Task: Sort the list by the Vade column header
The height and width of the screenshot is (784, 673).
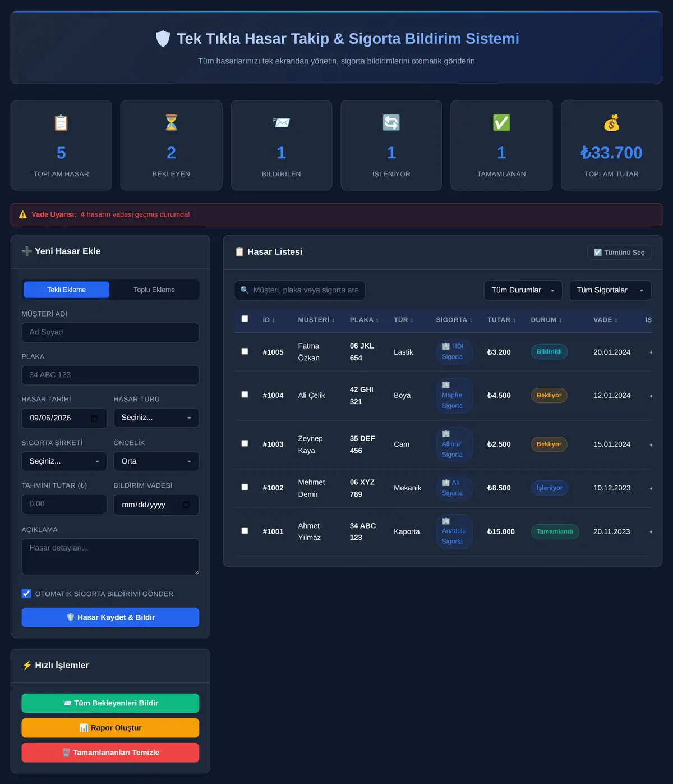Action: coord(605,320)
